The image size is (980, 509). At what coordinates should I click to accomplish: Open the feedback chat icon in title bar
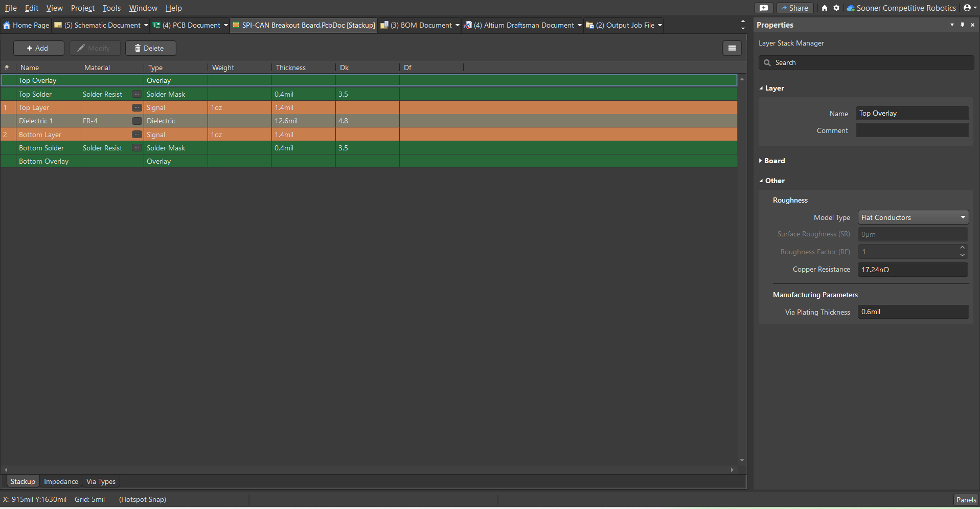[x=764, y=8]
